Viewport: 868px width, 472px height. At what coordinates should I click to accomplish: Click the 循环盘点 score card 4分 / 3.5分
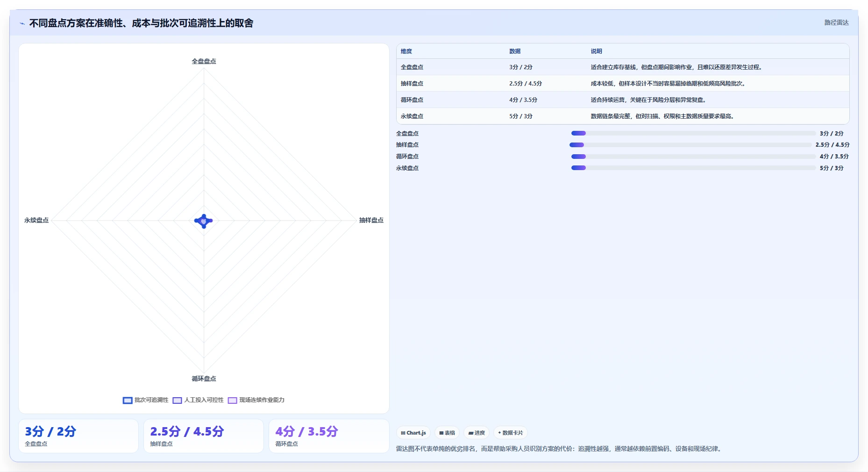(329, 436)
